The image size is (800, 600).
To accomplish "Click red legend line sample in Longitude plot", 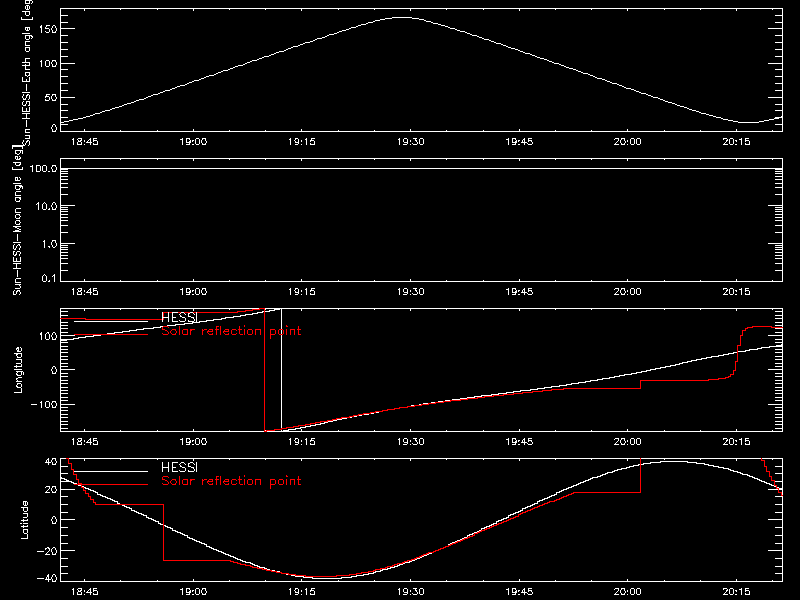I will tap(111, 334).
